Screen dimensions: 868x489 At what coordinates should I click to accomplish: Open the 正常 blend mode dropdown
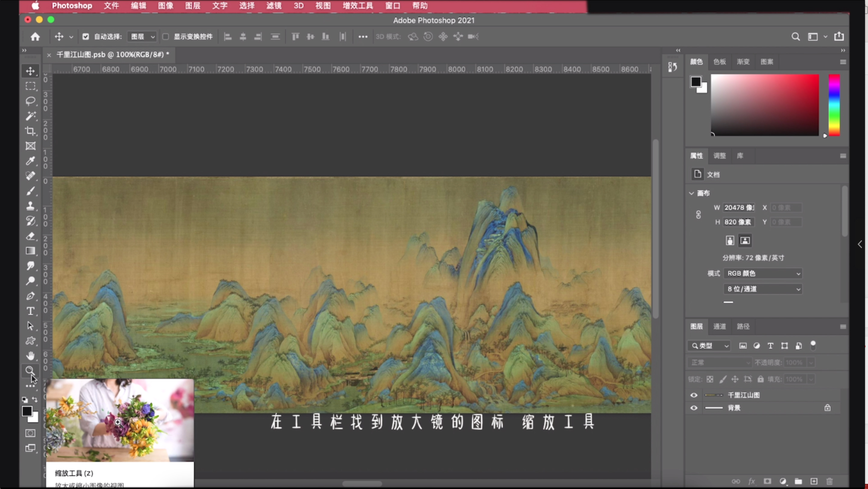(719, 362)
